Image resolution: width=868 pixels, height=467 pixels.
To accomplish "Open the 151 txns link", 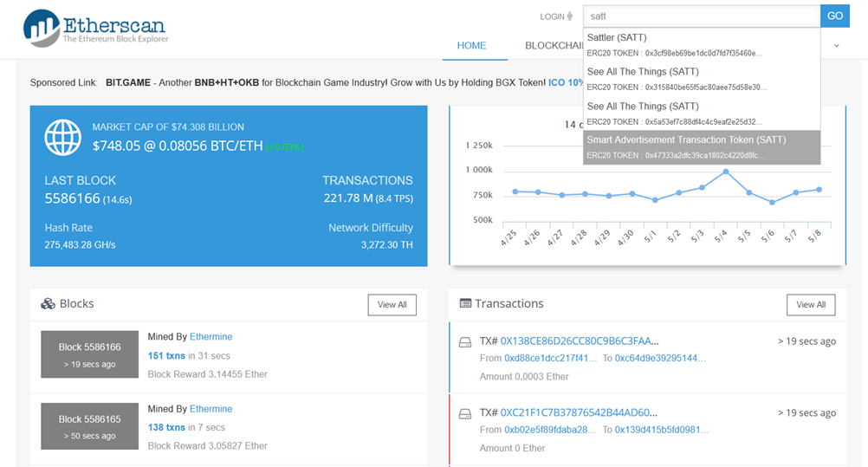I will pos(166,355).
